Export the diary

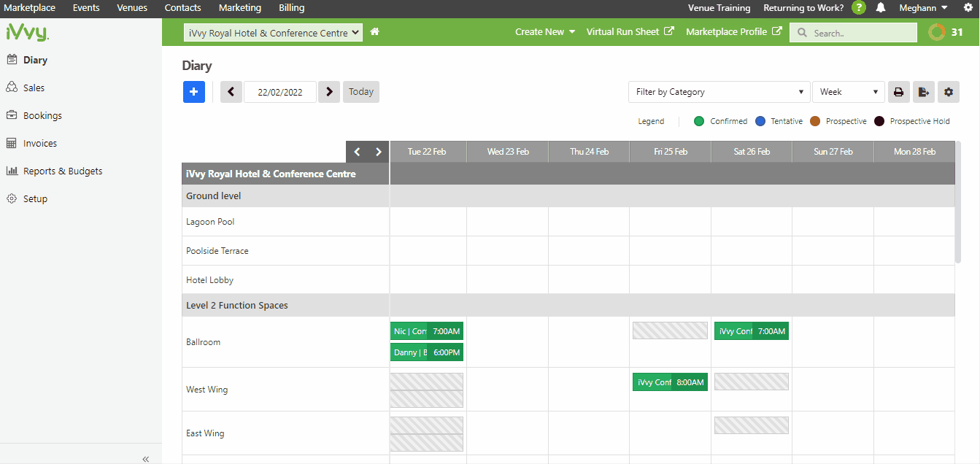(x=924, y=92)
